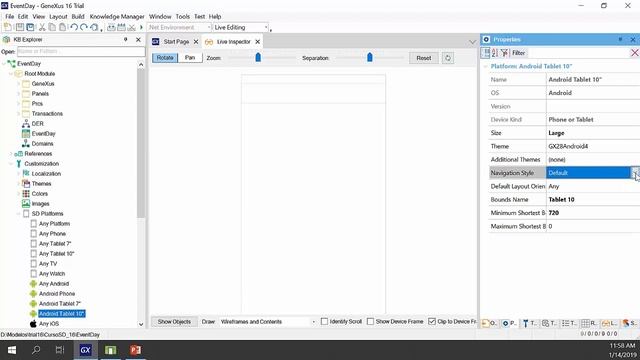Click the New Object toolbar icon

(x=8, y=27)
